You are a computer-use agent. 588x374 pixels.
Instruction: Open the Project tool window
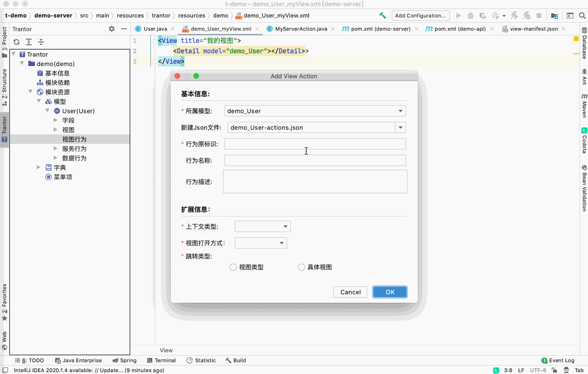4,42
